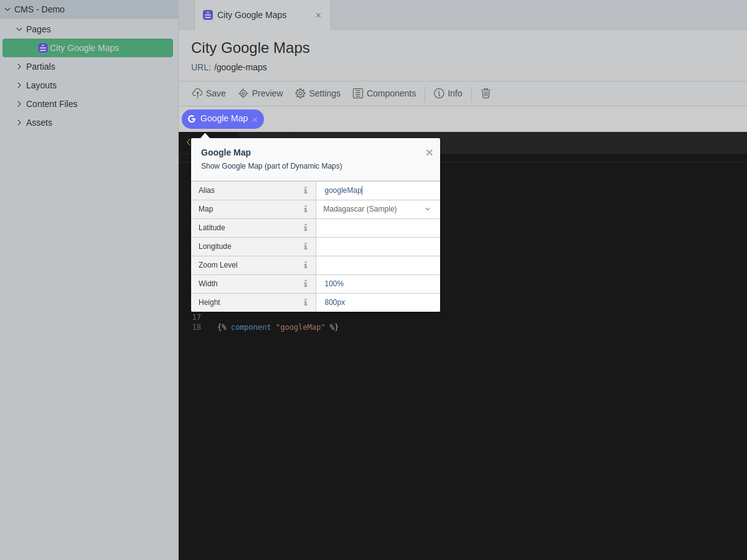Image resolution: width=747 pixels, height=560 pixels.
Task: Click the Info circle icon
Action: [x=439, y=93]
